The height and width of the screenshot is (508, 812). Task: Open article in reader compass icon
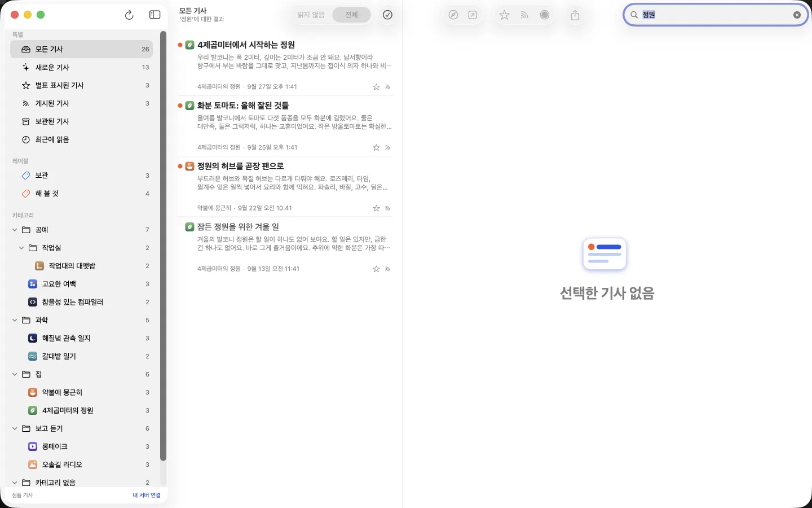tap(453, 15)
